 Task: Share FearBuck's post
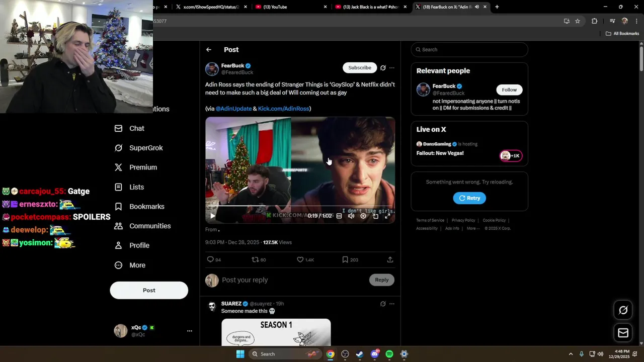point(390,259)
